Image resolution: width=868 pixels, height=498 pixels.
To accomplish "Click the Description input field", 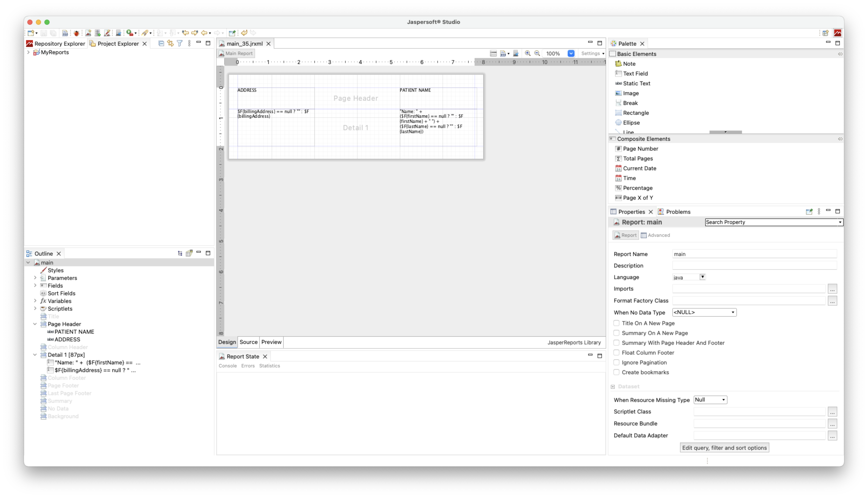I will coord(754,266).
